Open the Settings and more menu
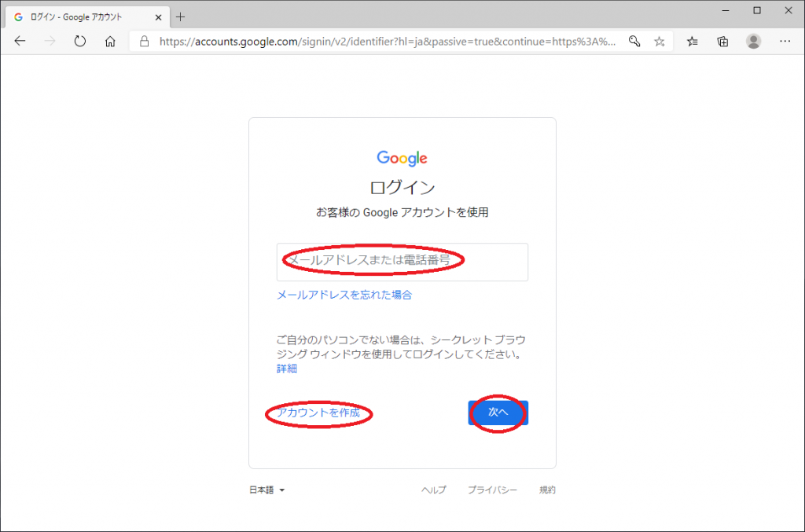The height and width of the screenshot is (532, 805). (x=785, y=42)
